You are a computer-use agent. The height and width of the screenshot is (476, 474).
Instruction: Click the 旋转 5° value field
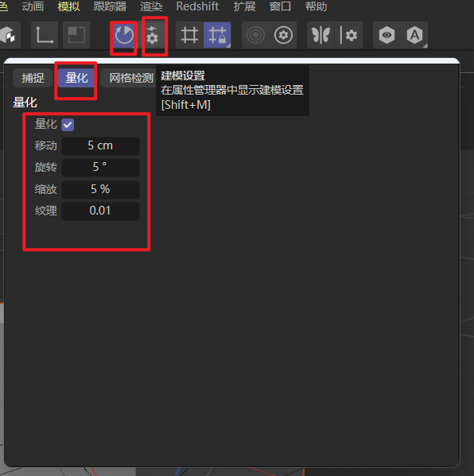100,167
